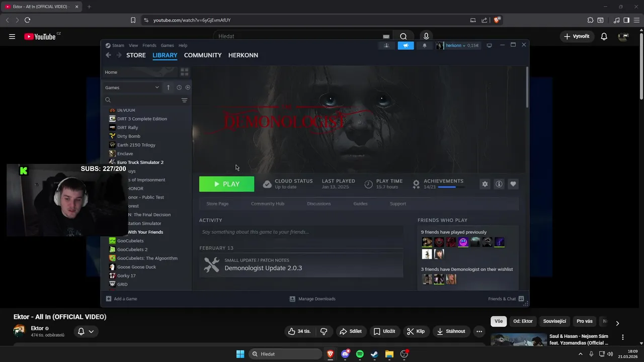Click activity 'Say something' input box

(301, 232)
